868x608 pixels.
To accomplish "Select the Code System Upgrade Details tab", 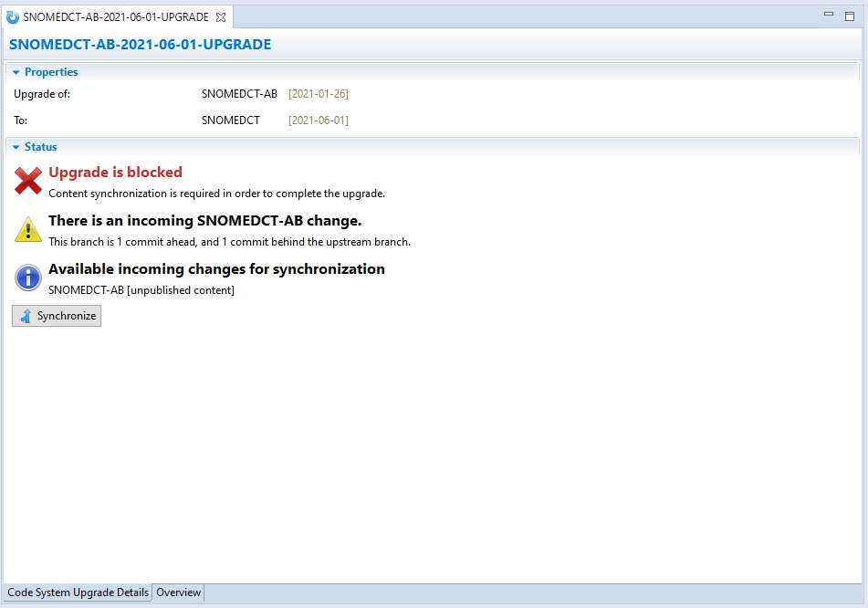I will (78, 592).
